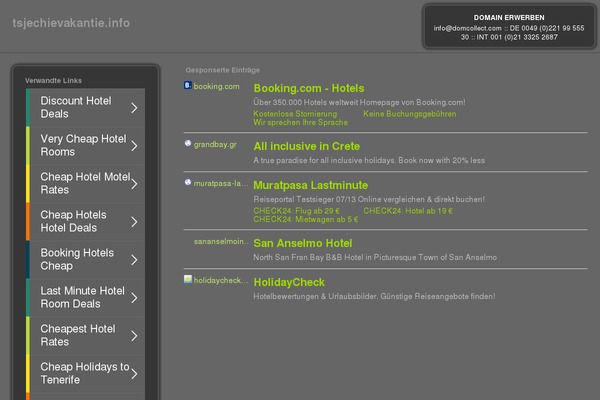Click chevron for Last Minute Hotel Room Deals
600x400 pixels.
point(134,297)
